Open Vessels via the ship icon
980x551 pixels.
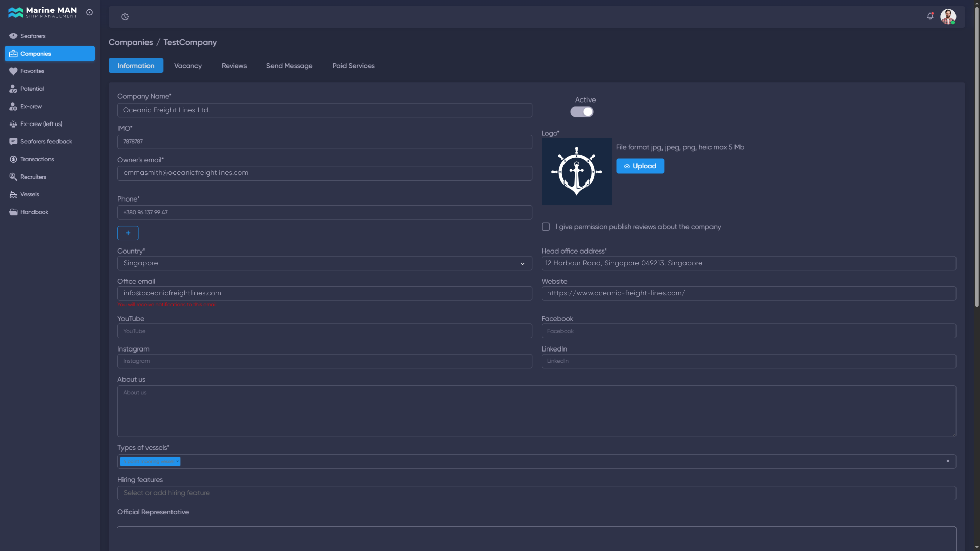13,194
